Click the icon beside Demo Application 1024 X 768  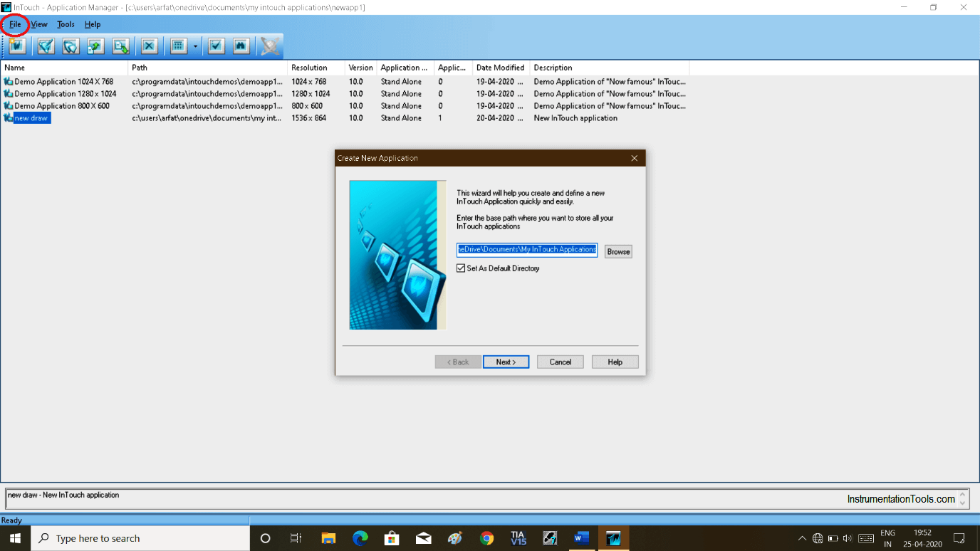coord(8,82)
